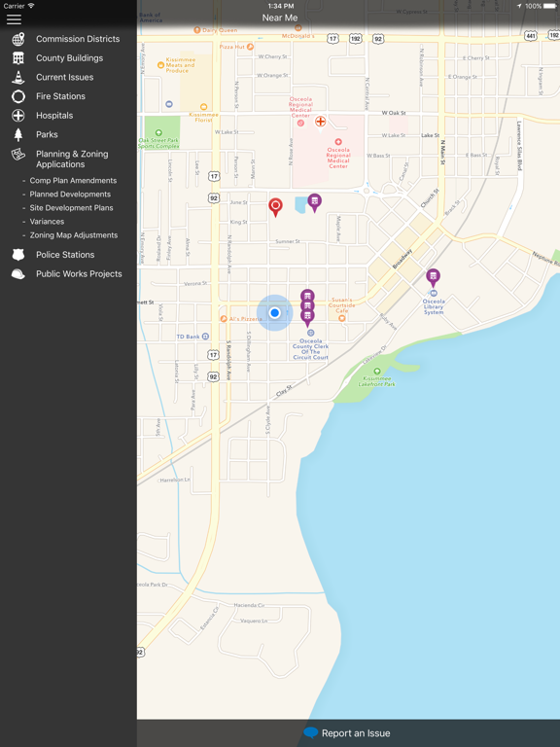Select Hospitals menu entry
Image resolution: width=560 pixels, height=747 pixels.
68,116
